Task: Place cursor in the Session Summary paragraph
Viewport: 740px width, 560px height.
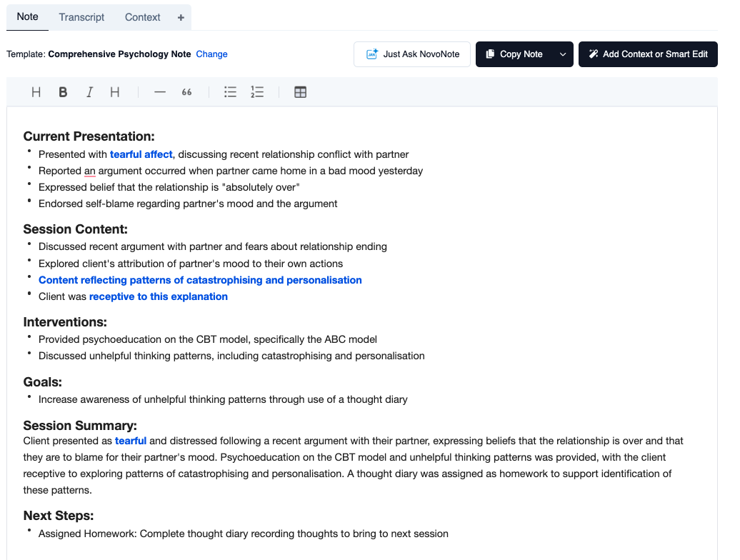Action: pyautogui.click(x=353, y=465)
